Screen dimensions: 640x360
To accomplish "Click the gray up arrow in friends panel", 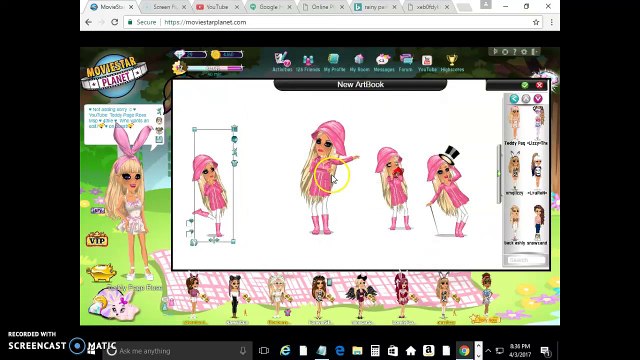I will 526,98.
